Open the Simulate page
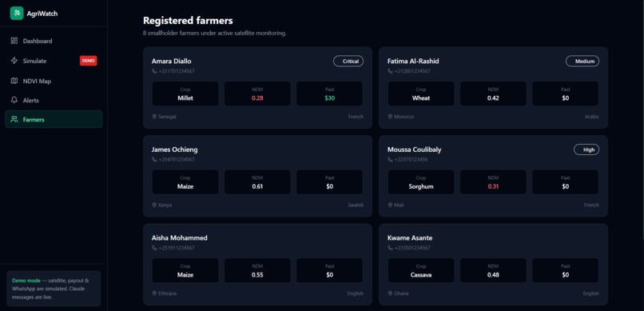The width and height of the screenshot is (644, 311). coord(54,61)
